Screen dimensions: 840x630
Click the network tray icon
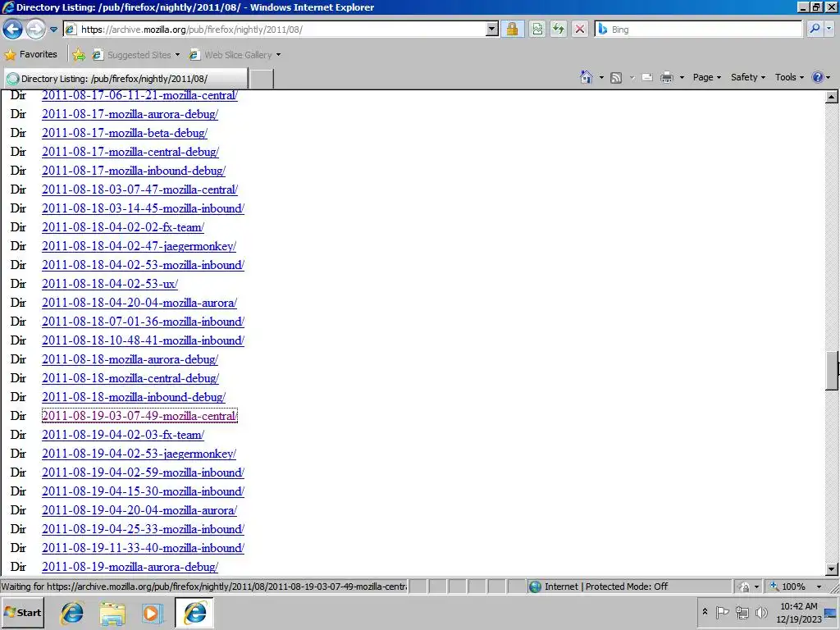pos(742,612)
